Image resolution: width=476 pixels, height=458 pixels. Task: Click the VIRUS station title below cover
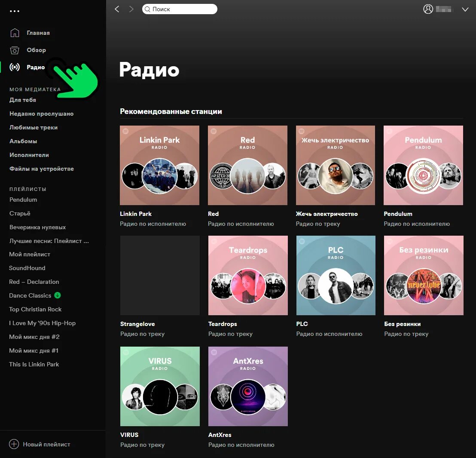click(129, 435)
